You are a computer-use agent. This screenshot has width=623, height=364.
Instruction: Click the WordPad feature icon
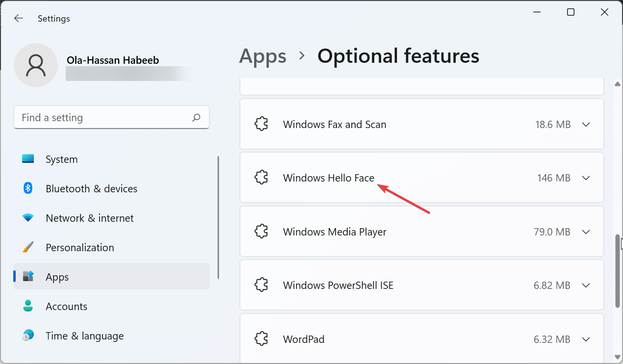[261, 339]
